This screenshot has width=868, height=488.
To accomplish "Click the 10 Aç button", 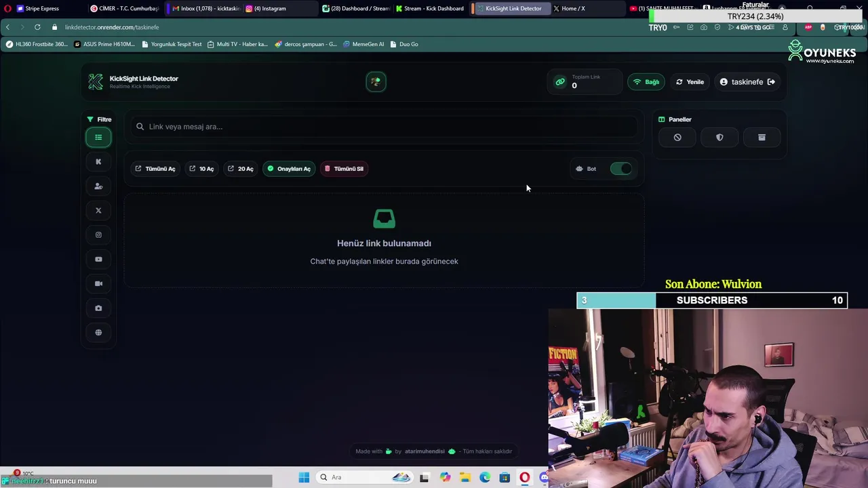I will (x=201, y=169).
